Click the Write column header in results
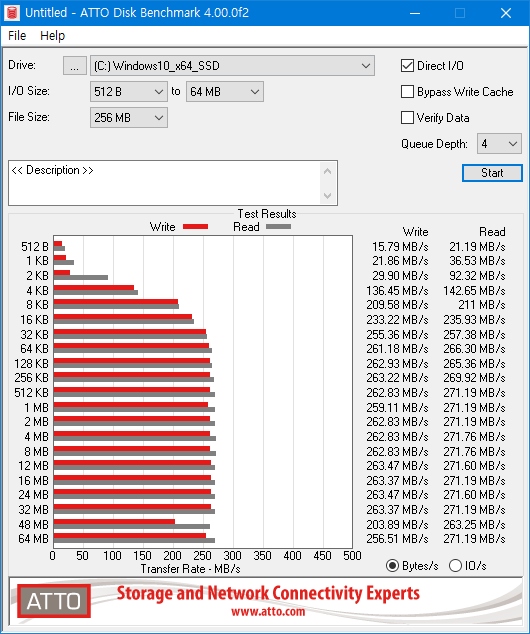530x634 pixels. pos(415,232)
